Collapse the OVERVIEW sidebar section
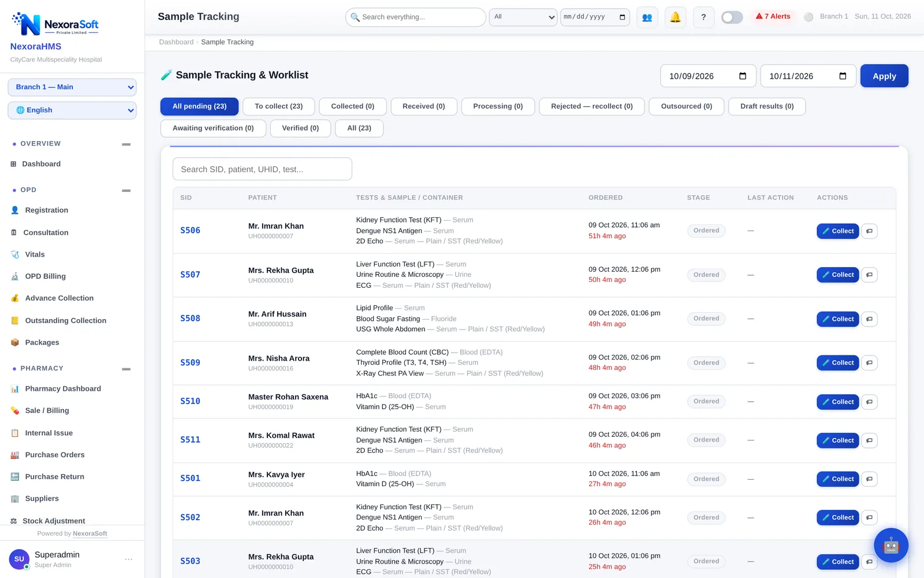This screenshot has width=924, height=578. tap(126, 144)
